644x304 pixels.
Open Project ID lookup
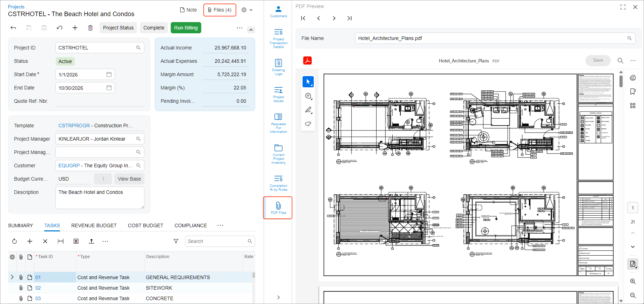click(138, 48)
